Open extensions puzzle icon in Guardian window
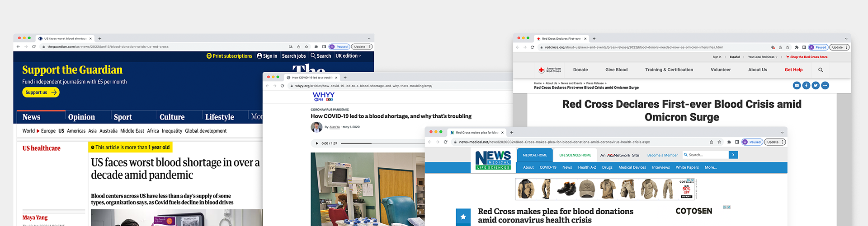The height and width of the screenshot is (226, 868). pos(316,46)
